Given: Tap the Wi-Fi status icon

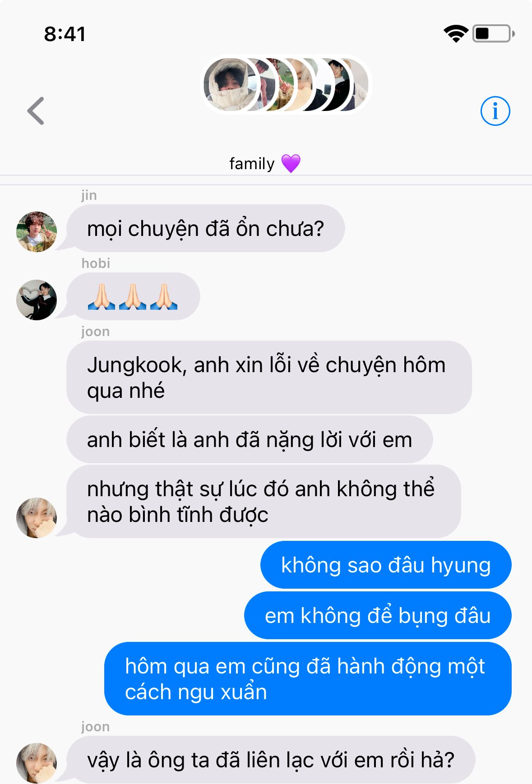Looking at the screenshot, I should 456,34.
